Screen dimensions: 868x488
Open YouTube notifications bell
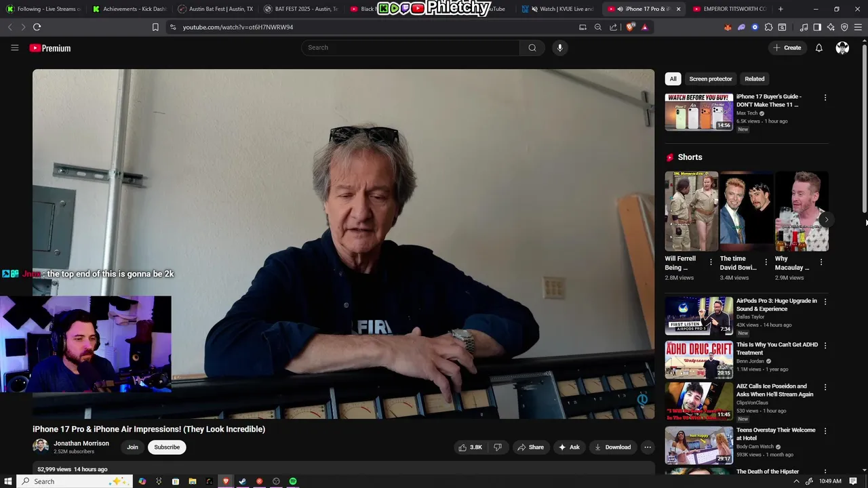pos(819,47)
